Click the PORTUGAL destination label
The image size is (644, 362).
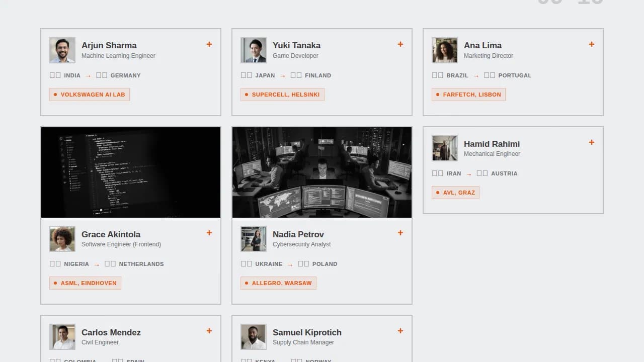515,75
